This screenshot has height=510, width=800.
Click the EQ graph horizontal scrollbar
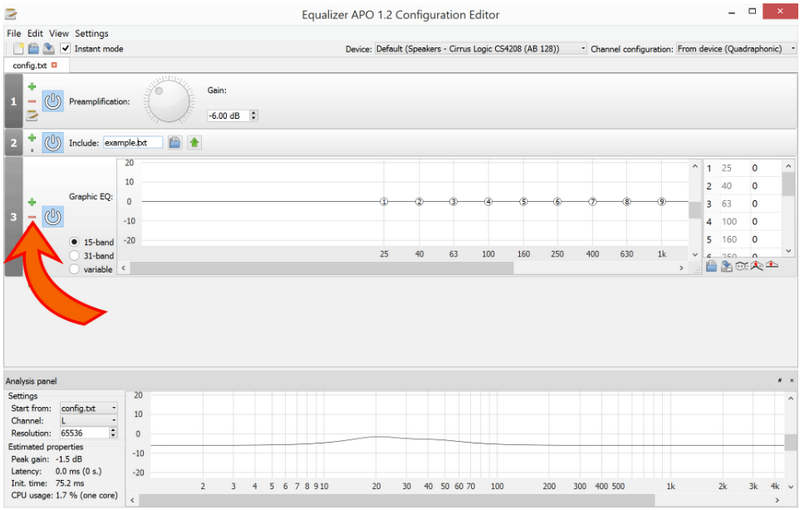(x=322, y=268)
